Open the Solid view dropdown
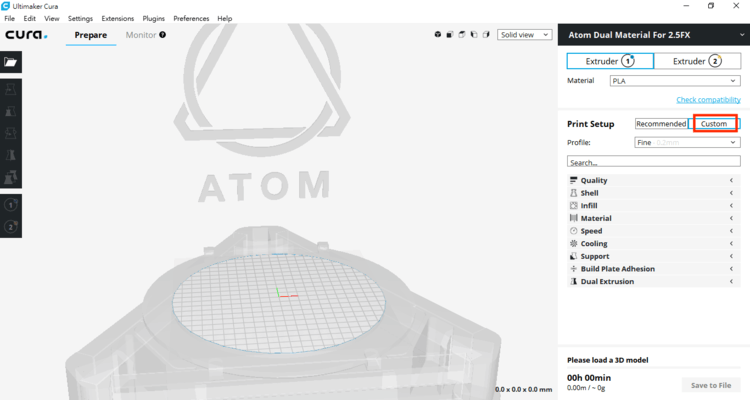This screenshot has height=400, width=750. coord(524,35)
